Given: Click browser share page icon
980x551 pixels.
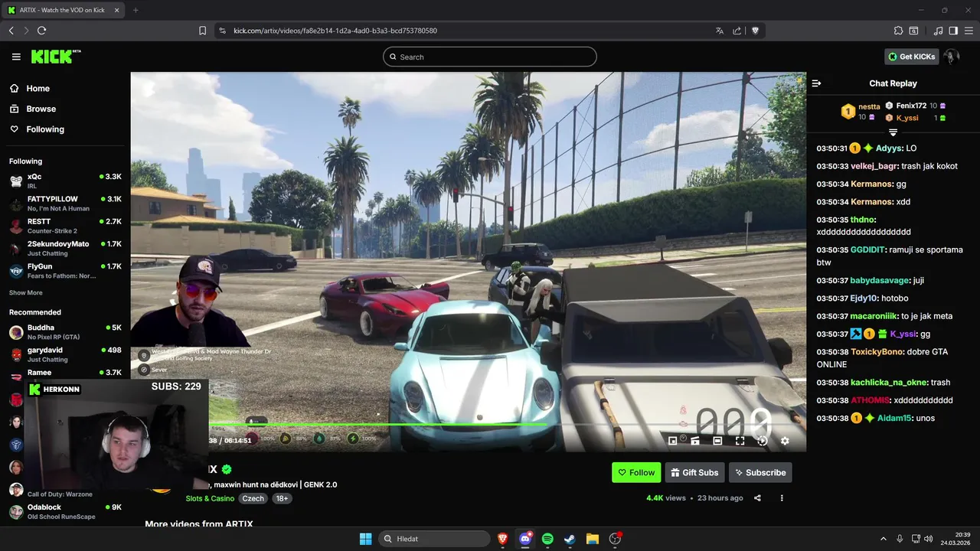Looking at the screenshot, I should pyautogui.click(x=737, y=31).
